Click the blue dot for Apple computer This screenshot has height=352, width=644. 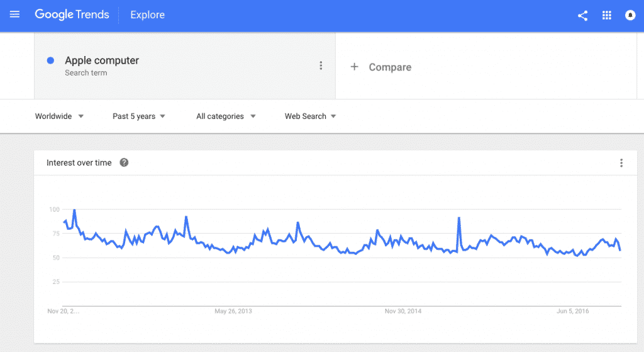tap(50, 60)
